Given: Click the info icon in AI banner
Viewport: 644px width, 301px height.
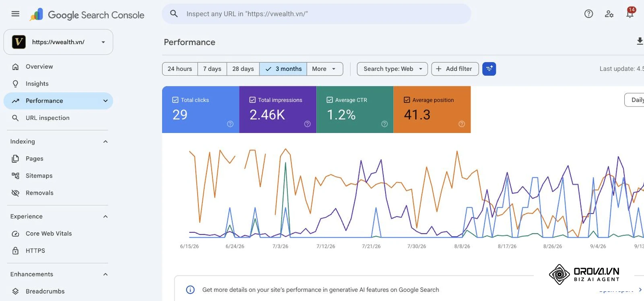Looking at the screenshot, I should coord(190,290).
